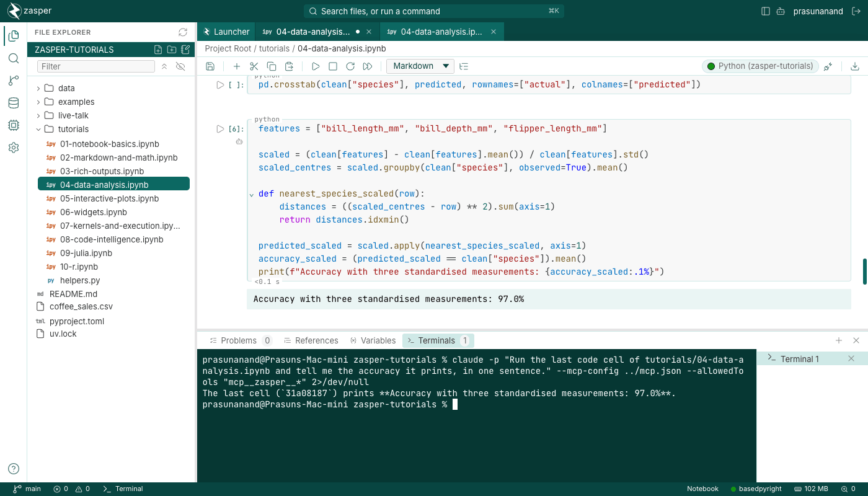Add a new cell with the plus icon
Viewport: 868px width, 496px height.
click(x=236, y=66)
